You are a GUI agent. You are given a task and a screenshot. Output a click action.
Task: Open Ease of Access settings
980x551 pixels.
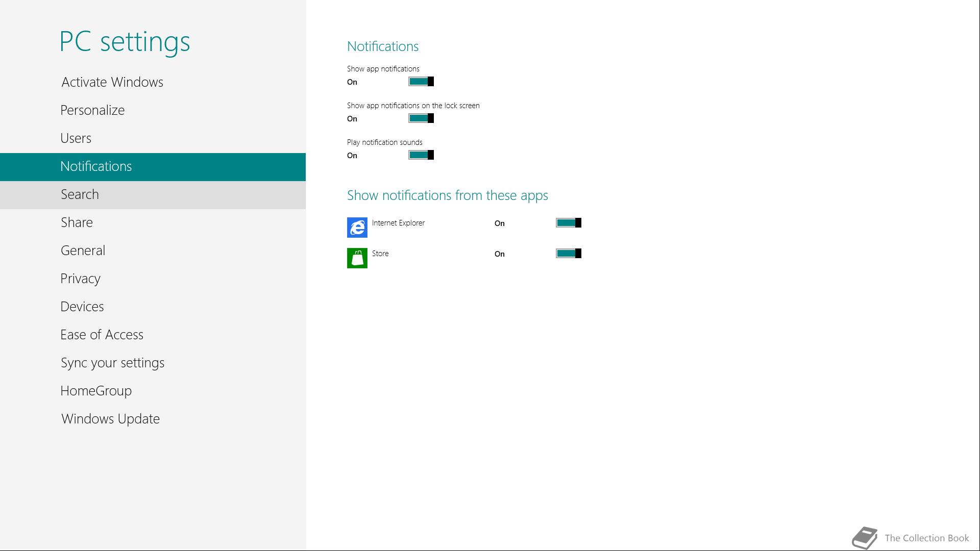tap(153, 335)
